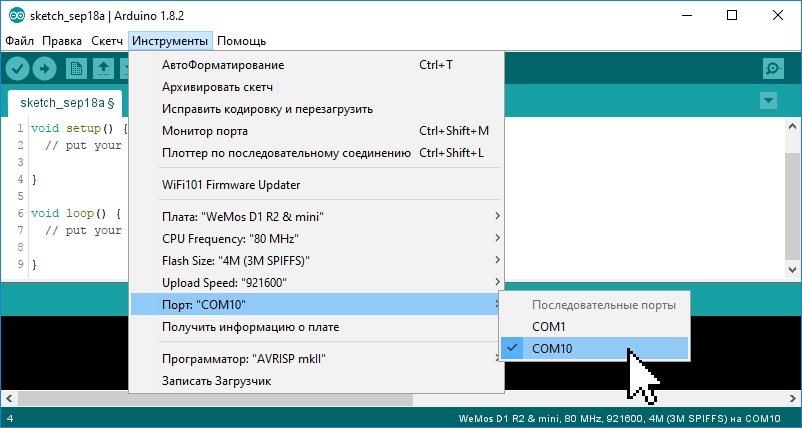Open WiFi101 Firmware Updater

pyautogui.click(x=316, y=185)
